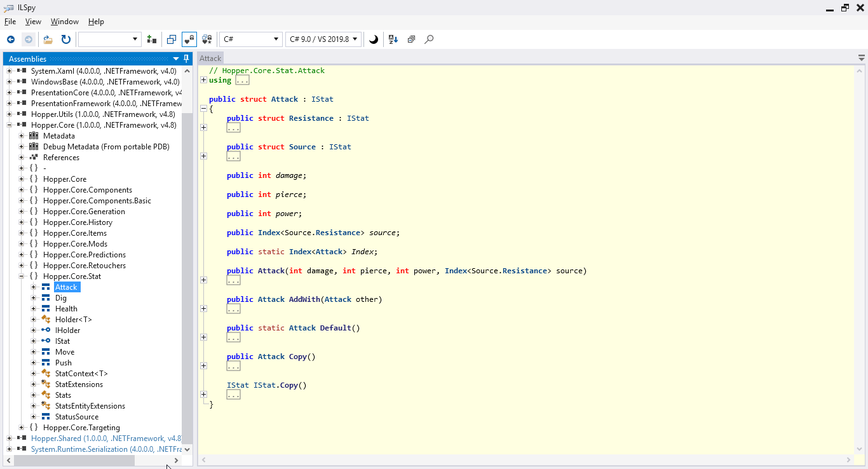
Task: Collapse the Hopper.Core.Stat namespace node
Action: [22, 276]
